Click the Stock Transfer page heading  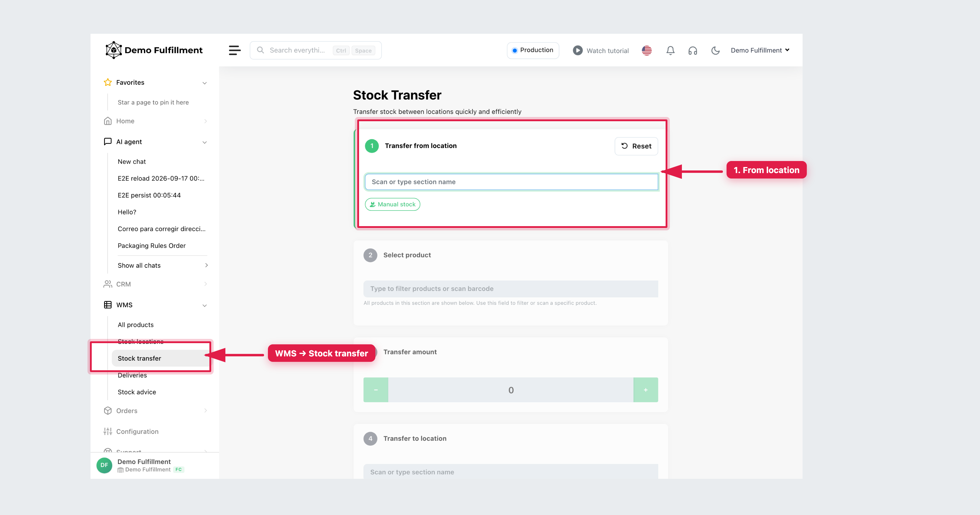click(x=397, y=95)
